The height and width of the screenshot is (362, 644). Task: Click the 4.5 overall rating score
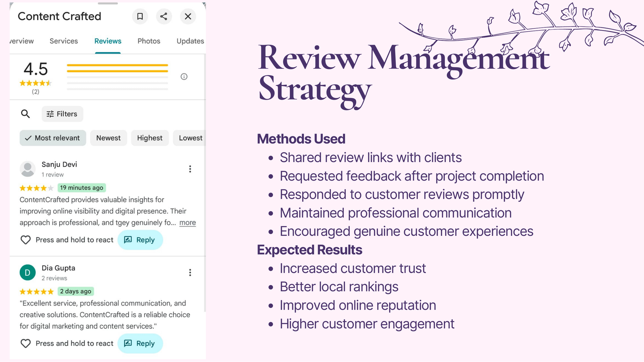coord(36,69)
